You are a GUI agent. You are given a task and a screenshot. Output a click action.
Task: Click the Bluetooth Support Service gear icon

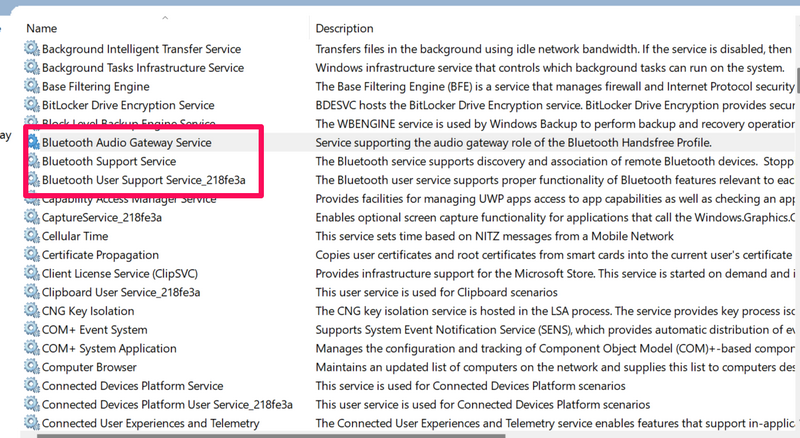(32, 162)
